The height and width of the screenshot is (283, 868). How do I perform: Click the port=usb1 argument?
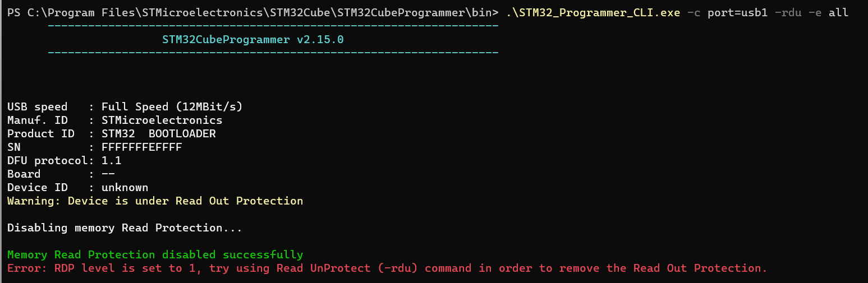pyautogui.click(x=737, y=12)
